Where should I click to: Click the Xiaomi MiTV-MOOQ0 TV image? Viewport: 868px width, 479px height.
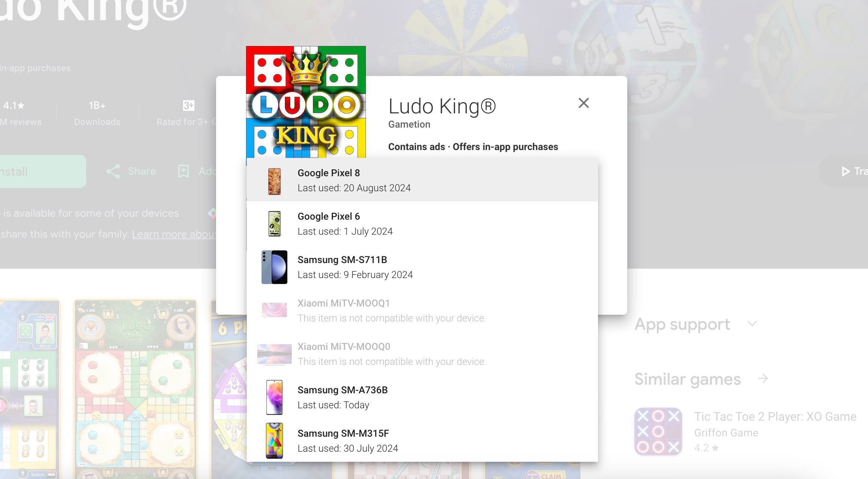point(274,354)
